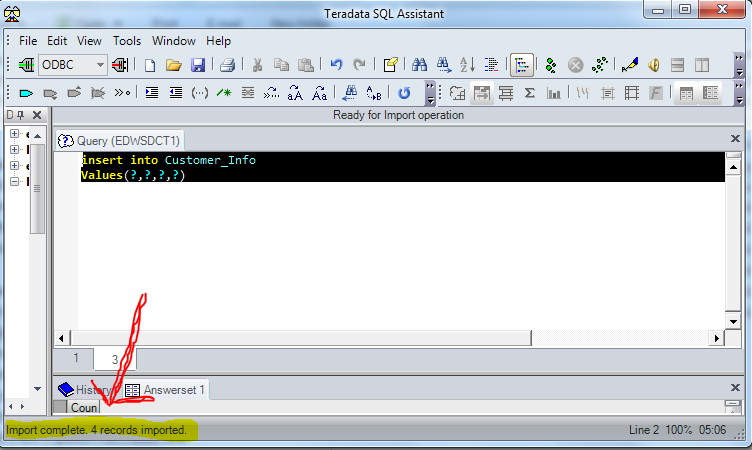Save the query with floppy icon
This screenshot has height=450, width=752.
click(x=198, y=65)
